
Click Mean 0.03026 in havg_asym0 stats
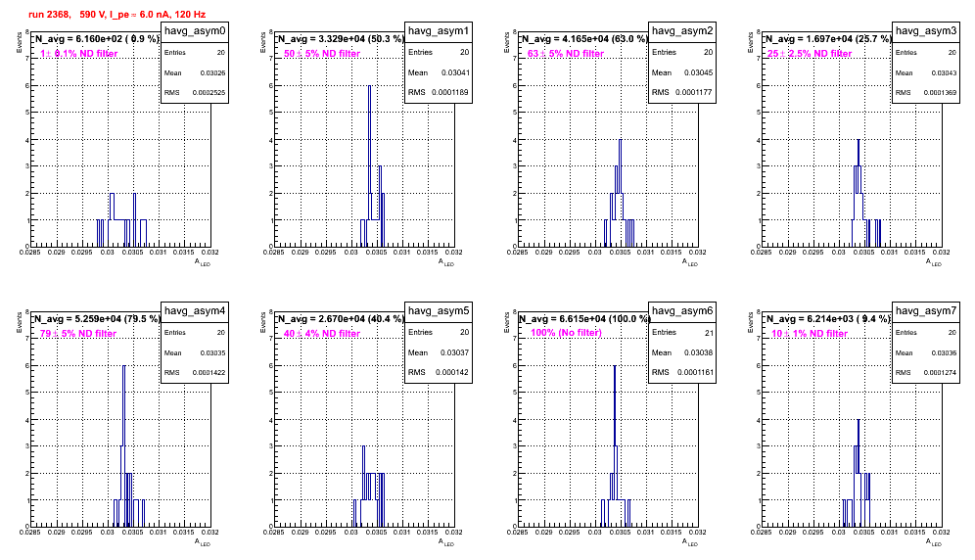tap(195, 72)
